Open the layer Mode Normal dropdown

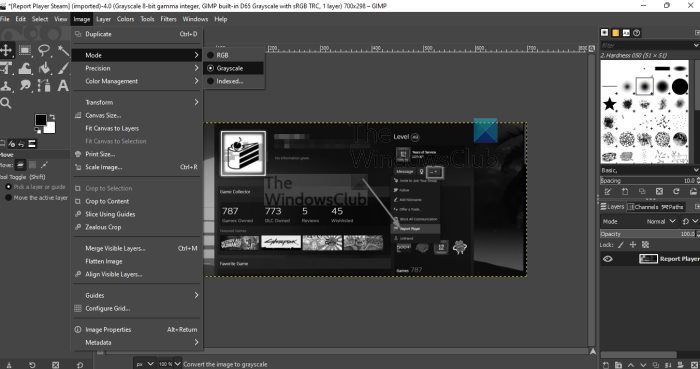[x=660, y=221]
